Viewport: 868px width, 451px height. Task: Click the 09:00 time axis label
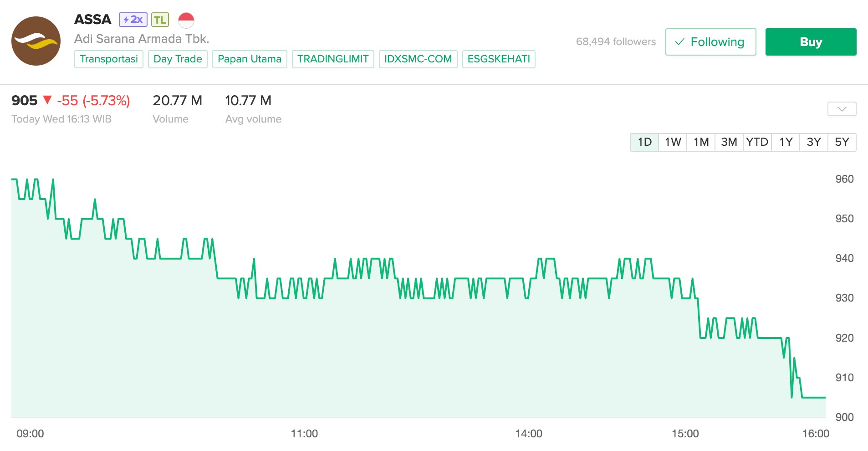pos(30,434)
